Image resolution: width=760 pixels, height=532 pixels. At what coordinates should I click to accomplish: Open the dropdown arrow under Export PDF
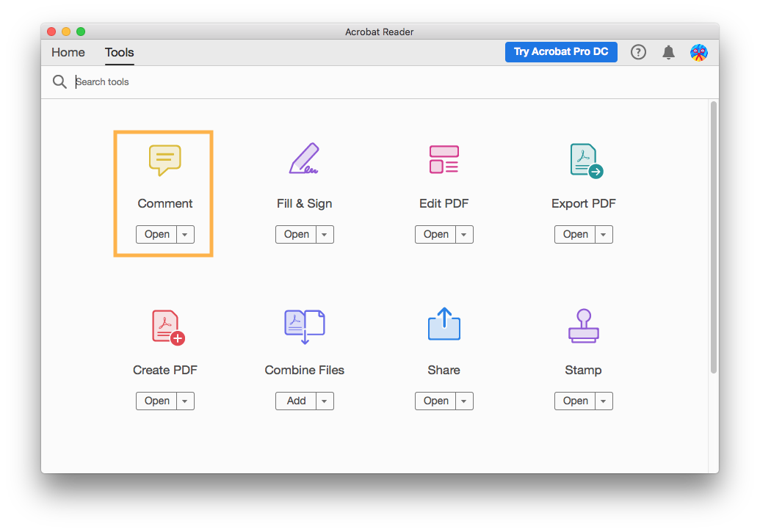point(604,235)
